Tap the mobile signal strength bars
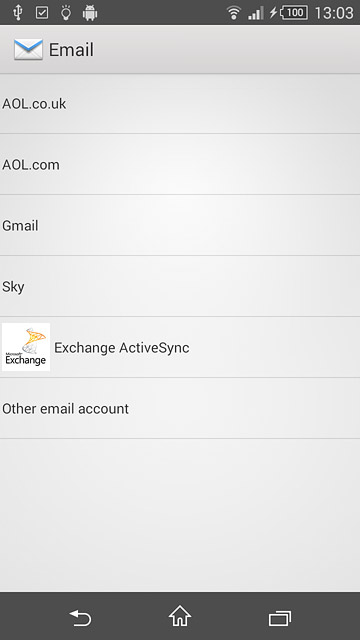Screen dimensions: 360x640 [x=256, y=13]
